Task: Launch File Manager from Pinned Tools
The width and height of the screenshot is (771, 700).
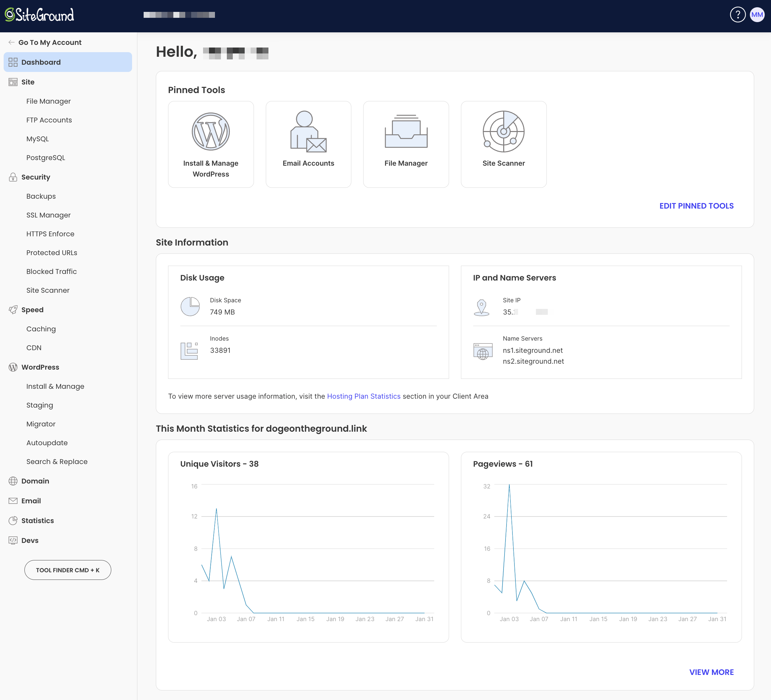Action: [x=406, y=145]
